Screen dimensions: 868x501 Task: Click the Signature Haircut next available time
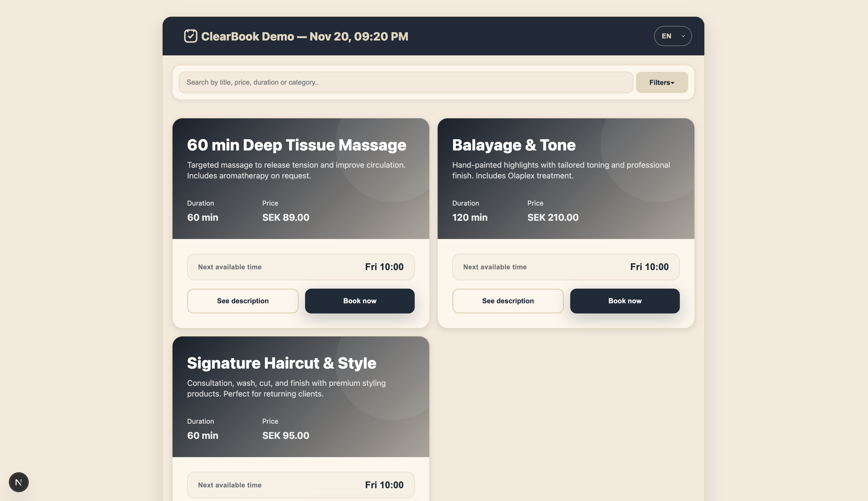tap(384, 485)
